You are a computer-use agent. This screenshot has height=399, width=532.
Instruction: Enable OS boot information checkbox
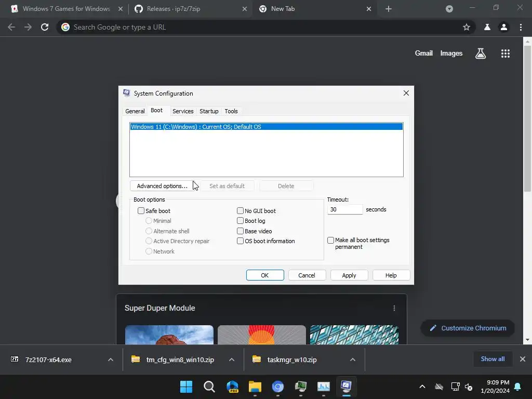tap(240, 241)
